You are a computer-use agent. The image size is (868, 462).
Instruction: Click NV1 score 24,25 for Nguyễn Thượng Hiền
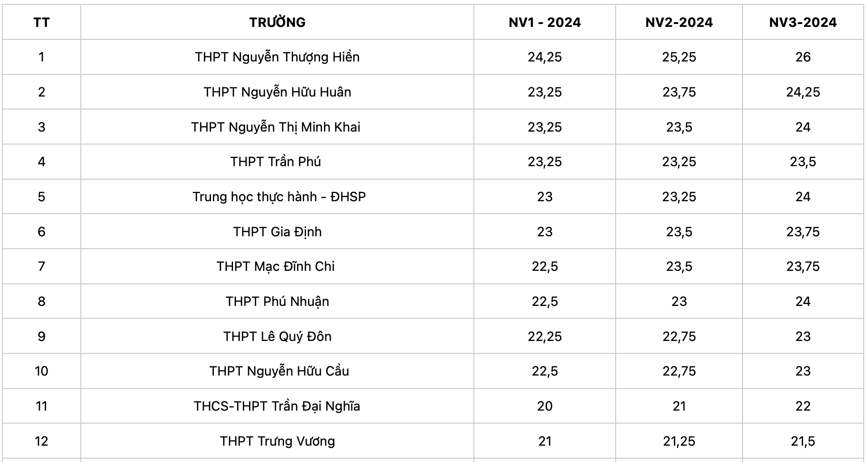pos(545,57)
